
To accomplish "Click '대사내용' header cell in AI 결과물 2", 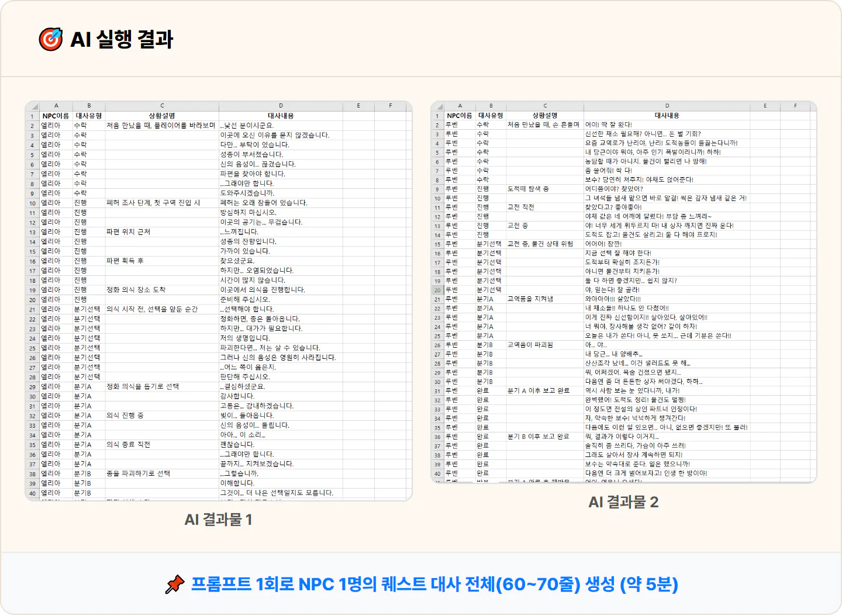I will coord(667,116).
